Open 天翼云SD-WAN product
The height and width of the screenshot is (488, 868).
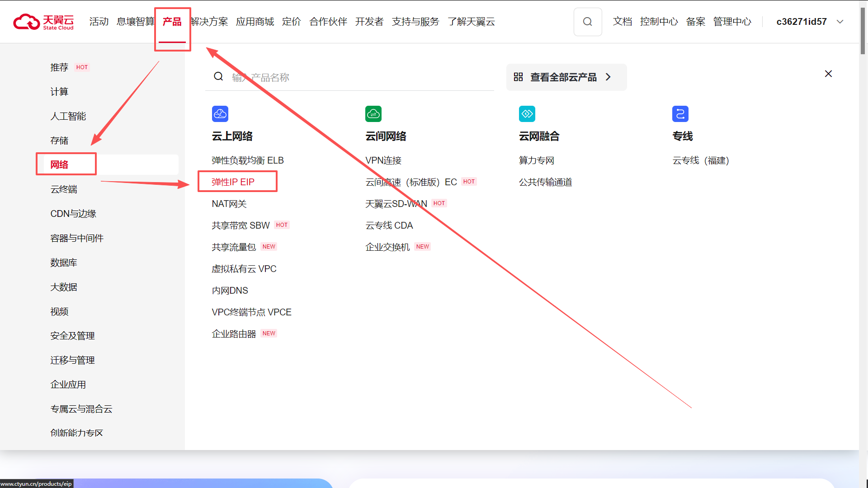[396, 204]
